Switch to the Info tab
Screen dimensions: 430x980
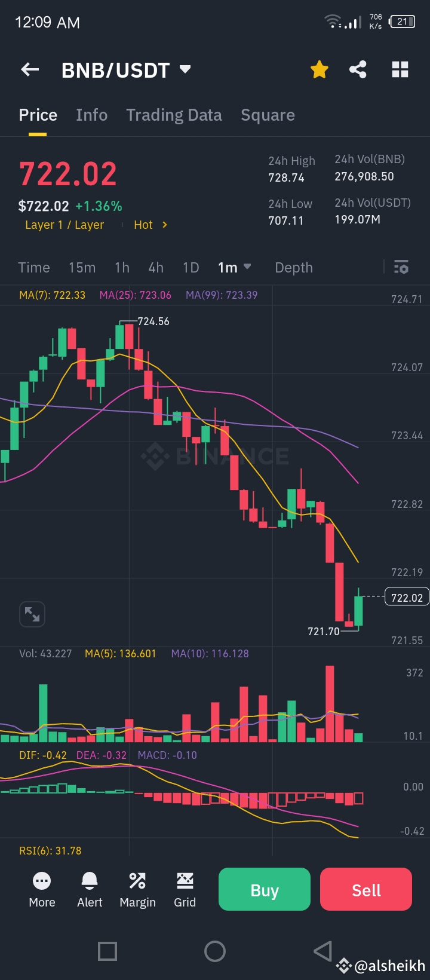point(91,115)
